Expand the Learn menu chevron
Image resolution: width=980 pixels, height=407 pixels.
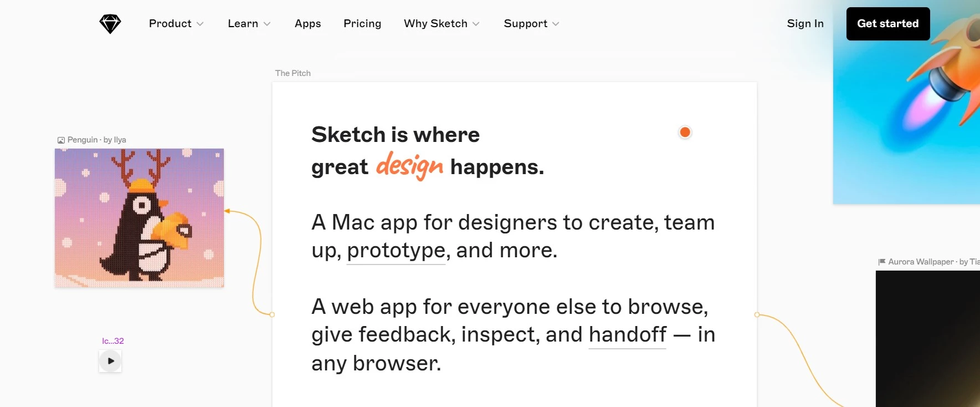pos(267,24)
